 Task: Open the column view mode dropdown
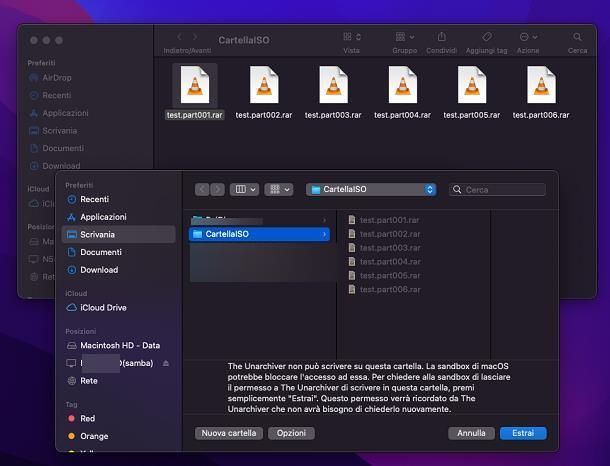coord(244,189)
